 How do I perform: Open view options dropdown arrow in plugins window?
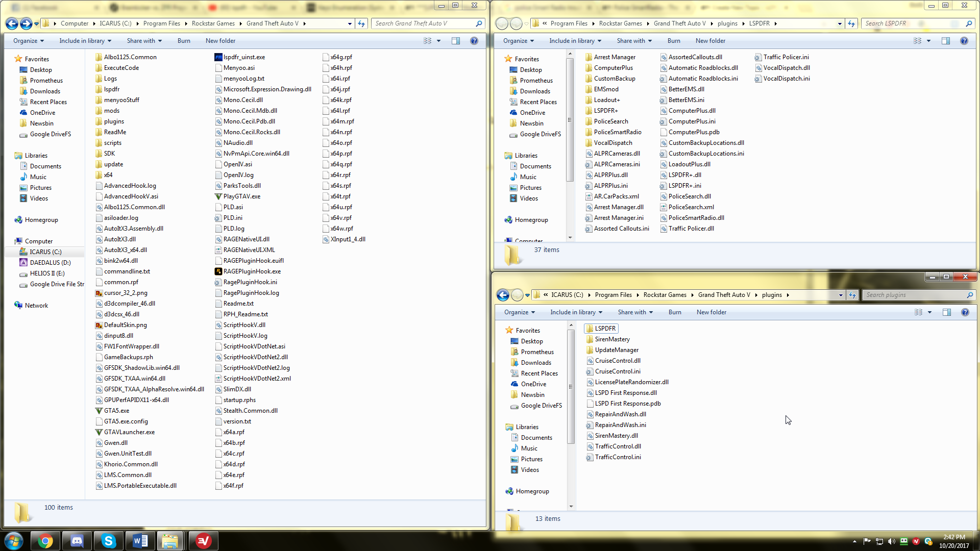tap(929, 312)
